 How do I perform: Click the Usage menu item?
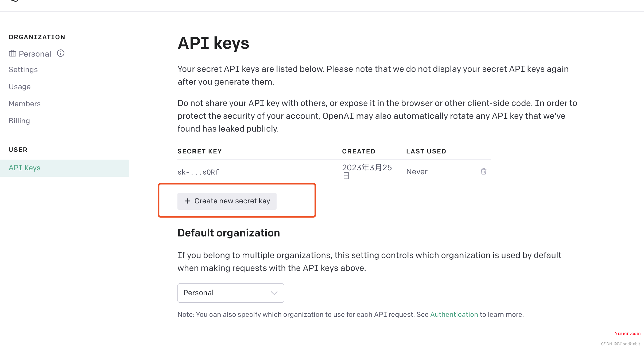pyautogui.click(x=19, y=86)
